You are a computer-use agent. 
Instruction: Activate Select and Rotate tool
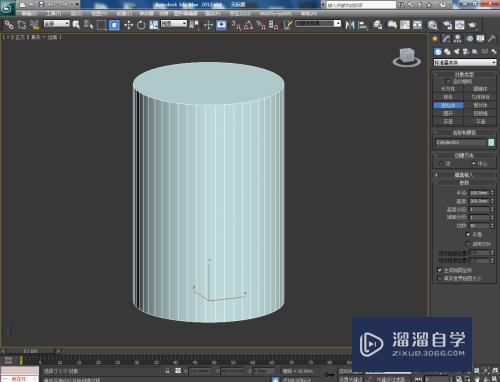(x=141, y=25)
